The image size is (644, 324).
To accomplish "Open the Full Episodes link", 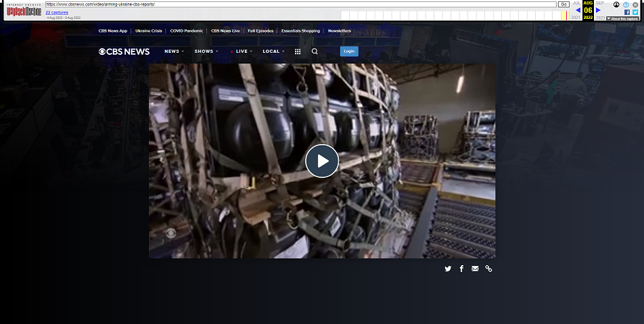I will point(261,31).
